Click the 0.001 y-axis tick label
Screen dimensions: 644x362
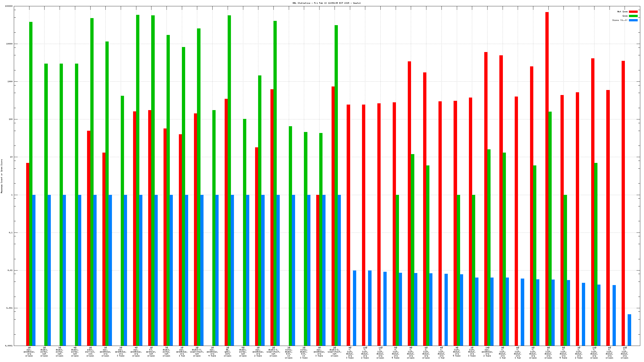coord(9,308)
